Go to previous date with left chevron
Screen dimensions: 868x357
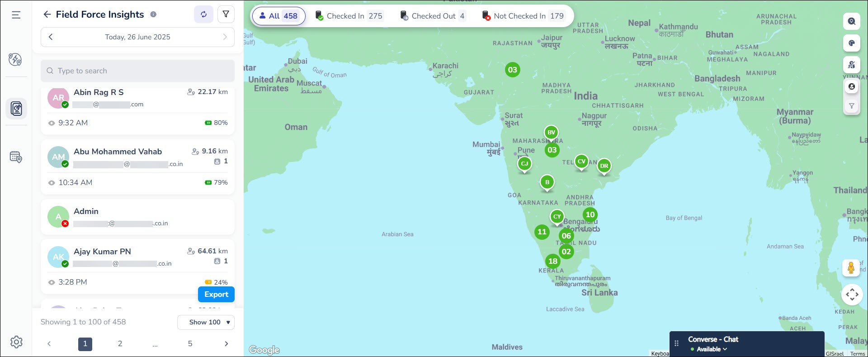(51, 37)
